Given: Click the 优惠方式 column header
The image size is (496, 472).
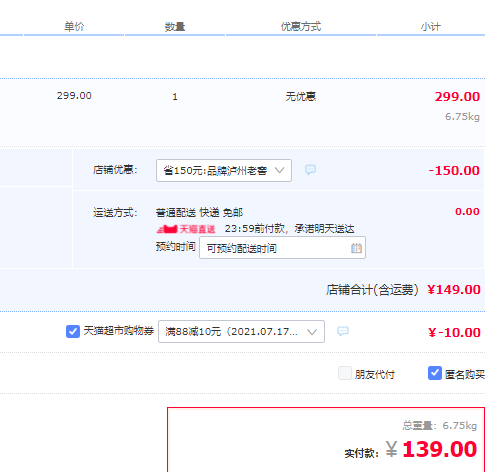Looking at the screenshot, I should [301, 26].
